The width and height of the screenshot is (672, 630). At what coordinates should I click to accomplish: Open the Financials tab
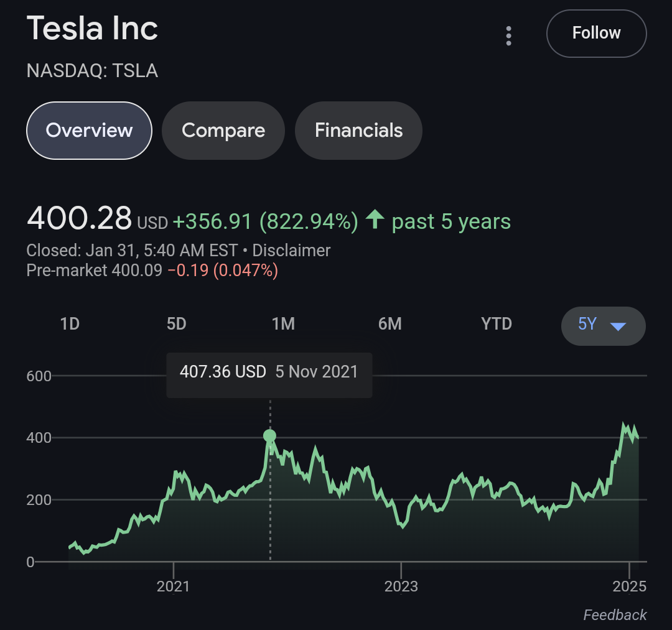pyautogui.click(x=358, y=131)
